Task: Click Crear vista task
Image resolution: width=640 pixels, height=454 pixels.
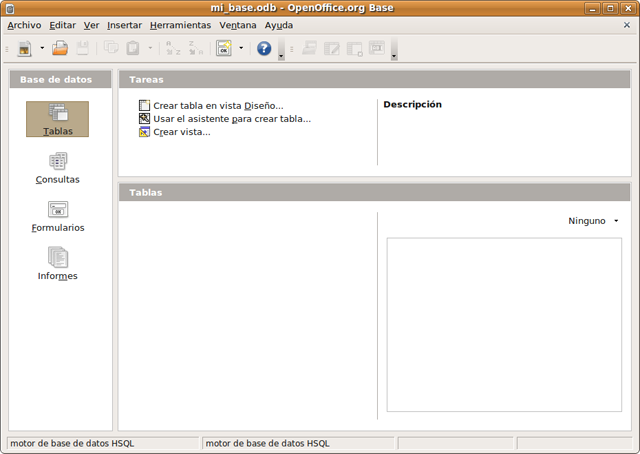Action: tap(181, 131)
